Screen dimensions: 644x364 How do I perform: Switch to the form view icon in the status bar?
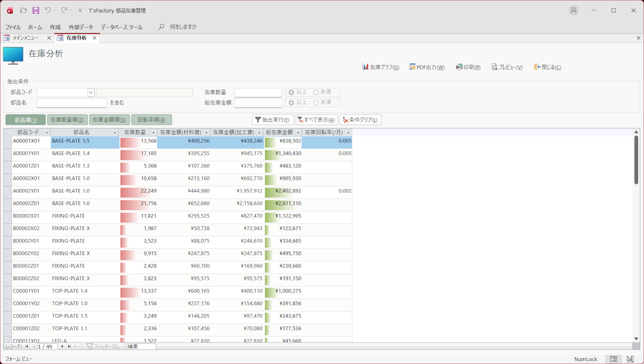tap(613, 359)
